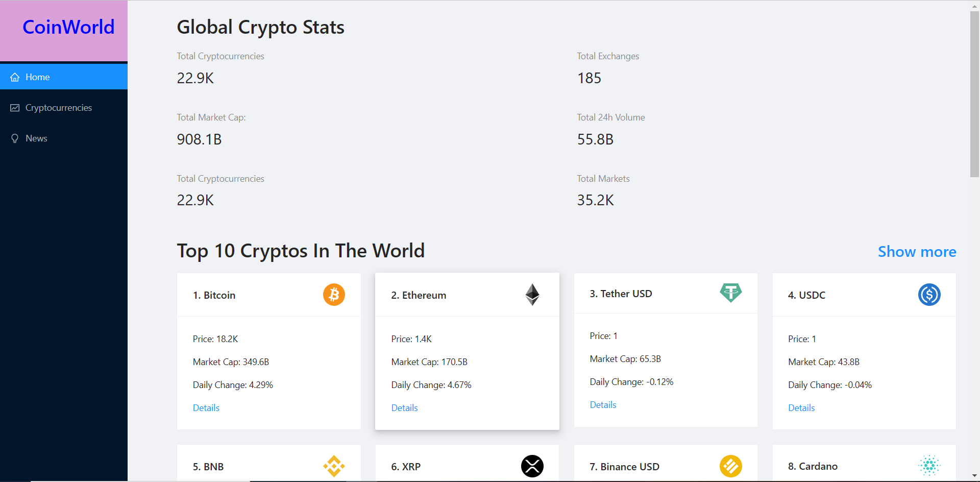Viewport: 980px width, 482px height.
Task: Go to Cryptocurrencies in the sidebar
Action: [x=59, y=108]
